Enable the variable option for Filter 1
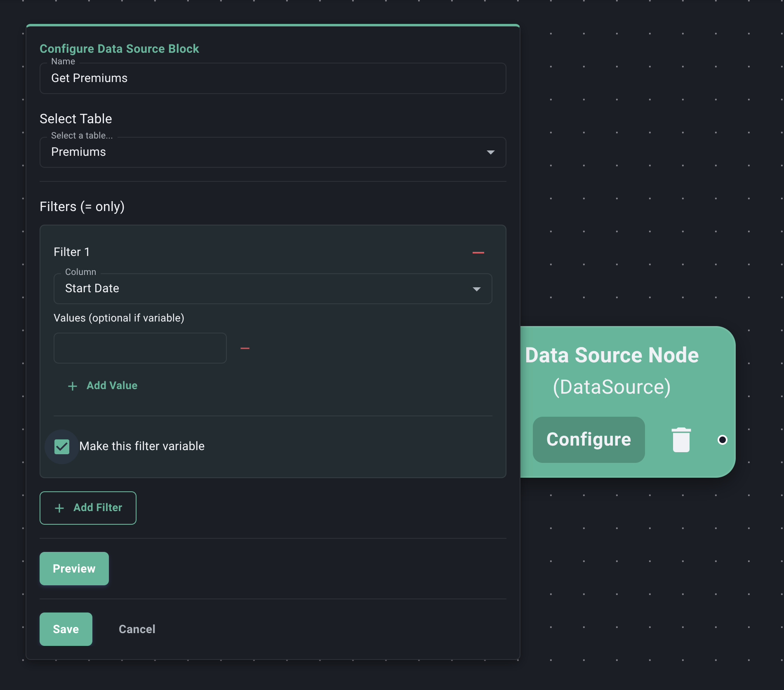 coord(62,446)
